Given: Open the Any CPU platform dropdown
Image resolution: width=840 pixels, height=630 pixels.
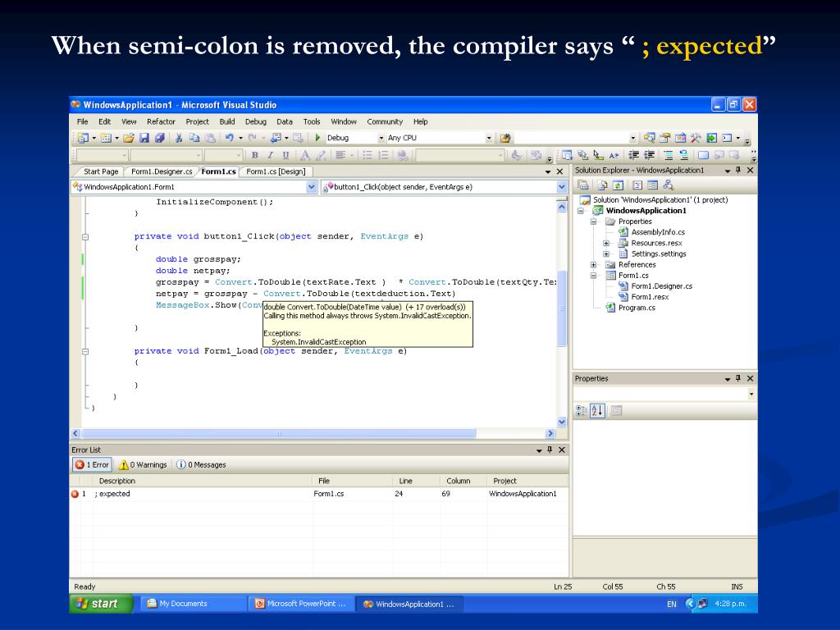Looking at the screenshot, I should pos(489,138).
